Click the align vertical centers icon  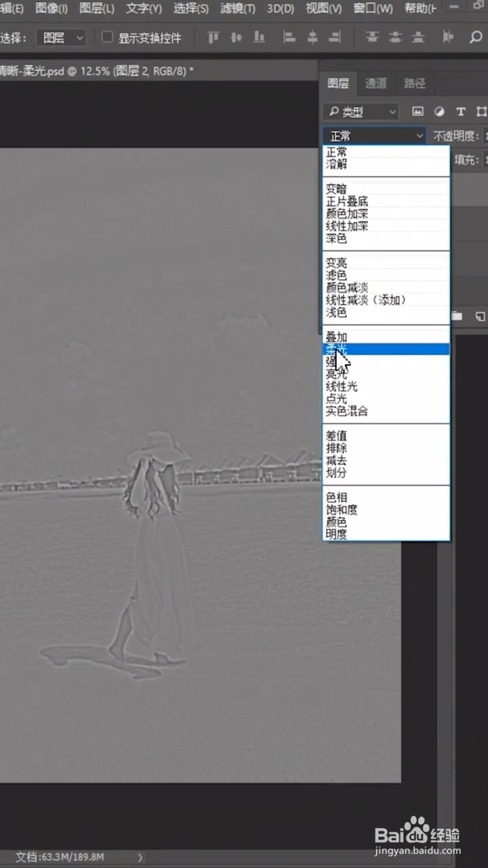point(236,37)
